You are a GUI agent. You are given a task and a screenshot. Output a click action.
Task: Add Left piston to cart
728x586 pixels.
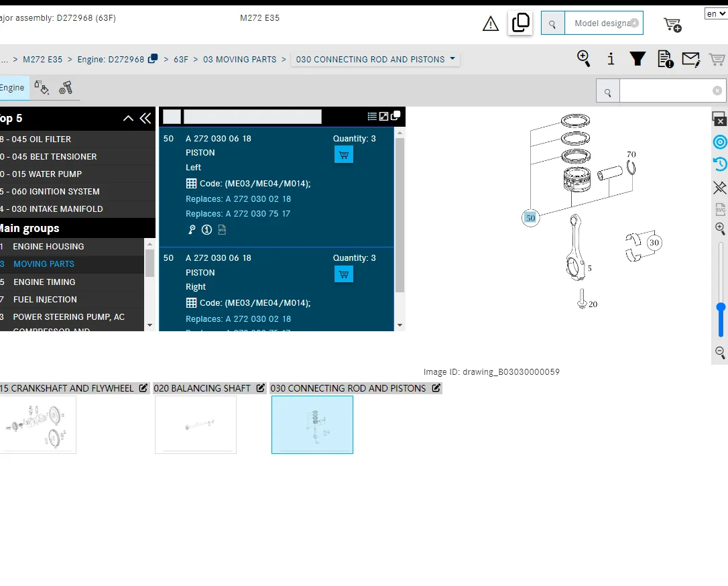tap(344, 155)
